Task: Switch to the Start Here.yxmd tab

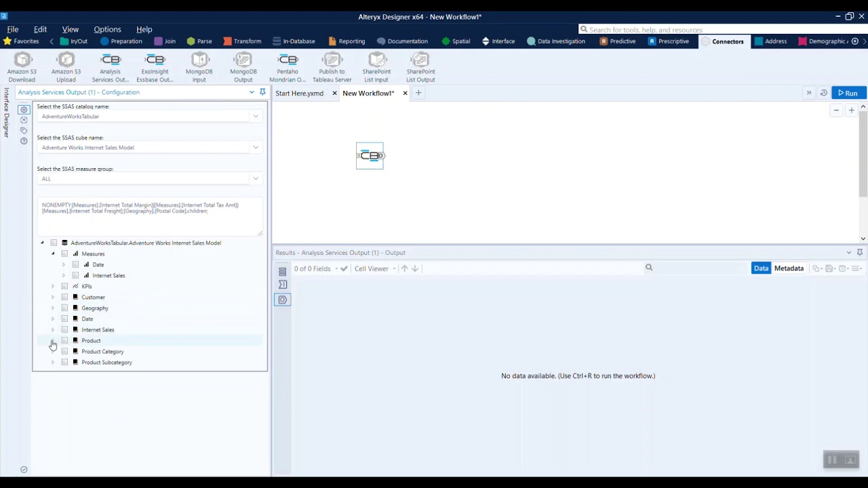Action: coord(299,93)
